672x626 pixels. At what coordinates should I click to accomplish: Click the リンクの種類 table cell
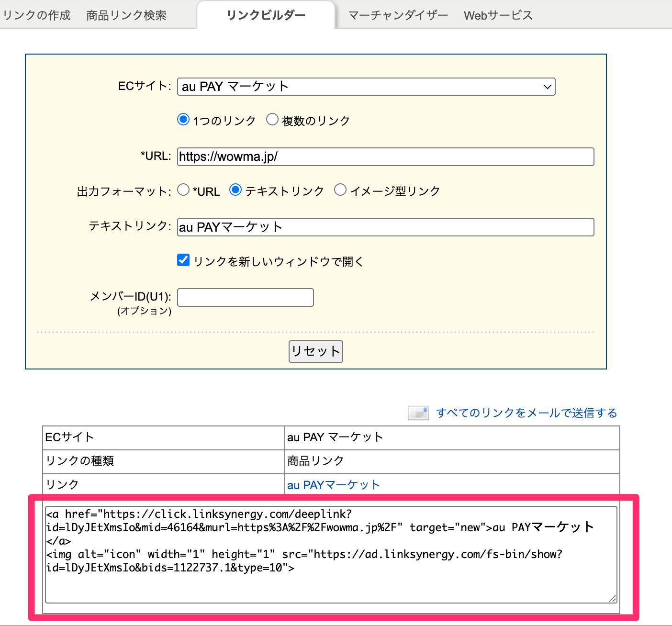click(x=164, y=461)
